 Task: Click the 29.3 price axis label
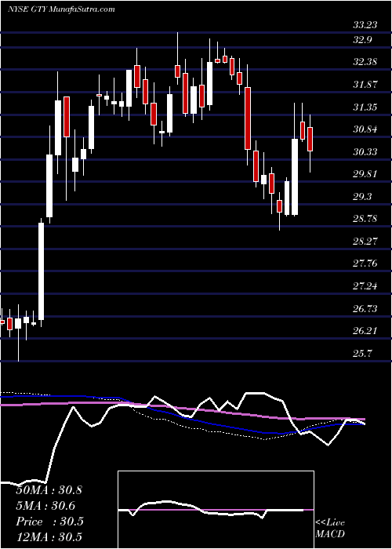pos(362,196)
